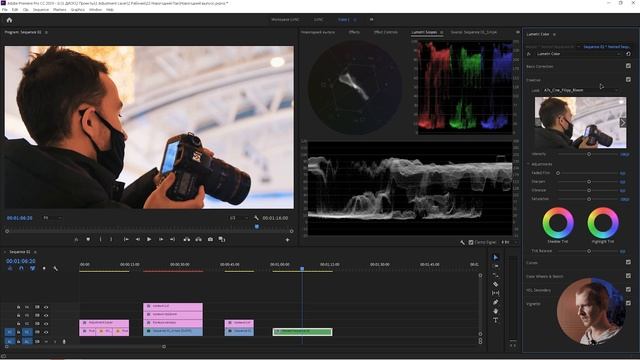Image resolution: width=640 pixels, height=360 pixels.
Task: Add marker from timeline header
Action: (x=44, y=268)
